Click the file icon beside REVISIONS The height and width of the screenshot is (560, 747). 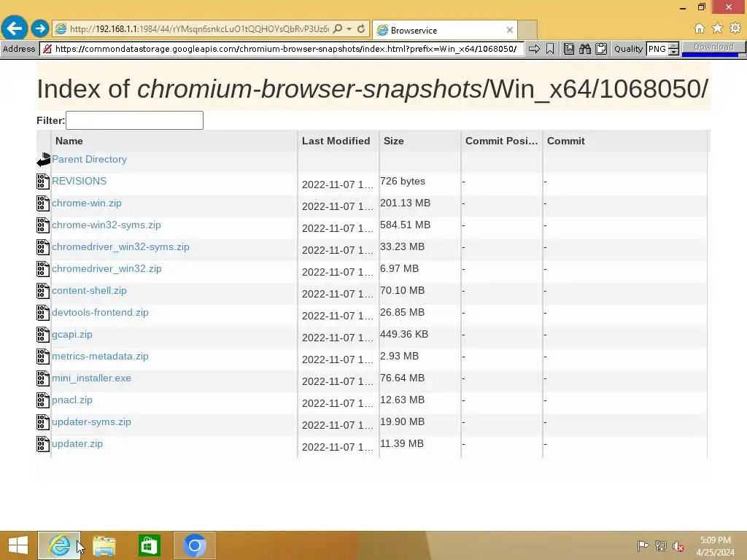(x=43, y=182)
